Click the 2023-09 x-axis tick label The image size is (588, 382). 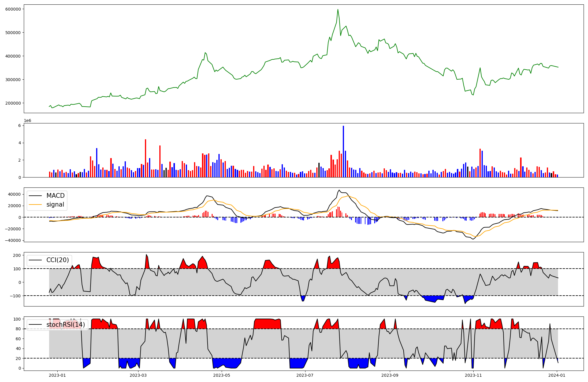pyautogui.click(x=390, y=375)
